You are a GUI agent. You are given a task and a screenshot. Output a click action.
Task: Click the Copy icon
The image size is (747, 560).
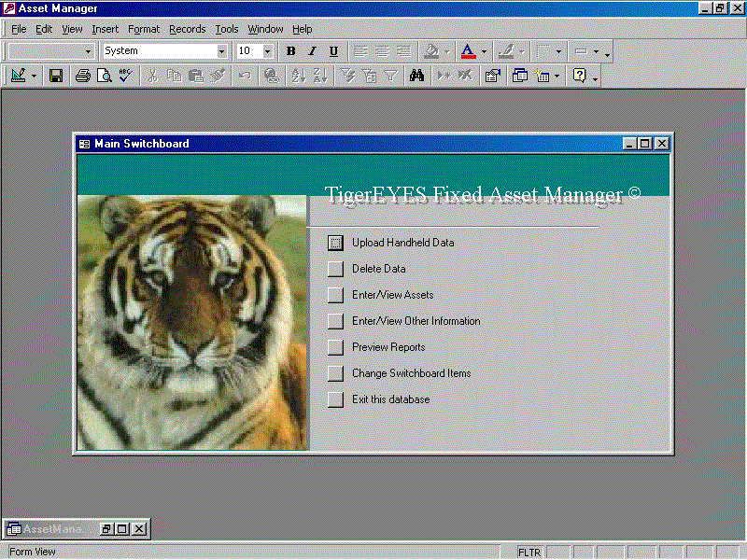(175, 76)
